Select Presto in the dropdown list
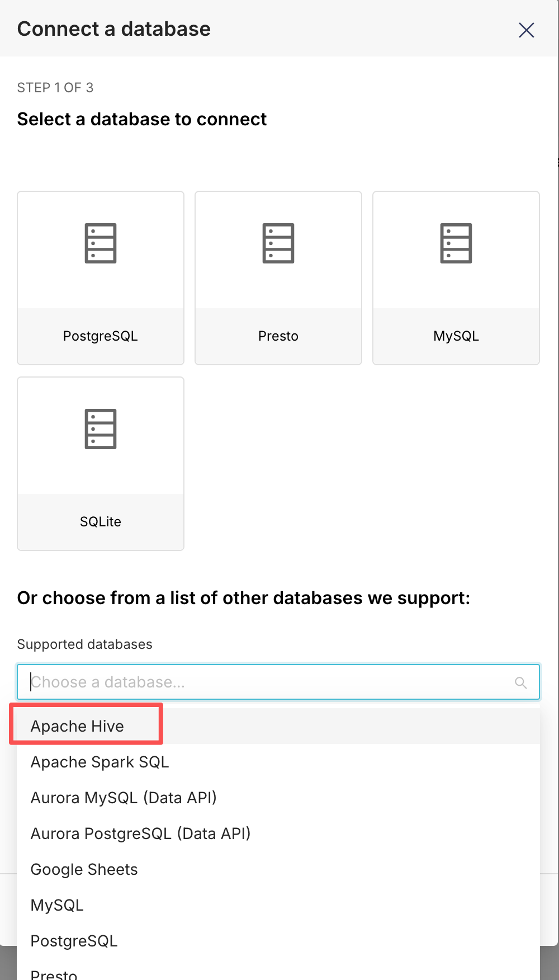Screen dimensions: 559x980 click(x=54, y=973)
